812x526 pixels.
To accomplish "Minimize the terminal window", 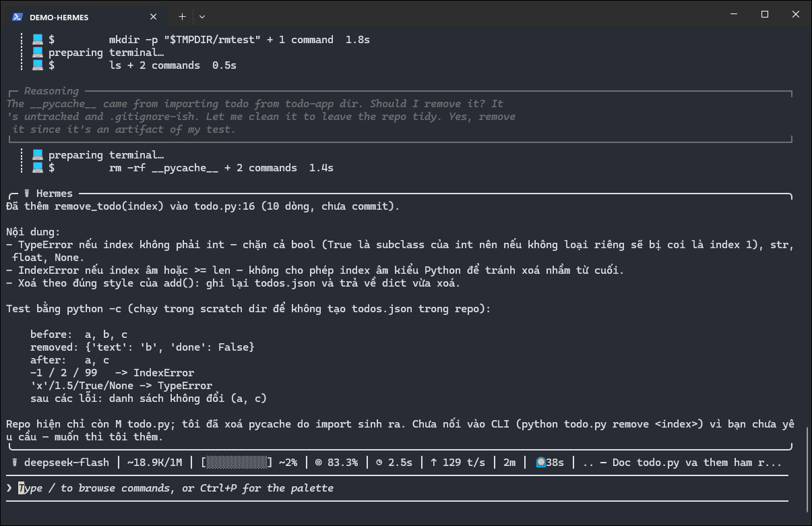I will [x=733, y=14].
